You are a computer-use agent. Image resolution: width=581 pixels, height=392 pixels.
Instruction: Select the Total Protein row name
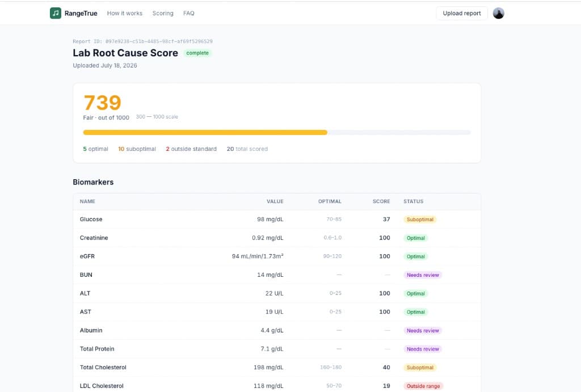97,349
